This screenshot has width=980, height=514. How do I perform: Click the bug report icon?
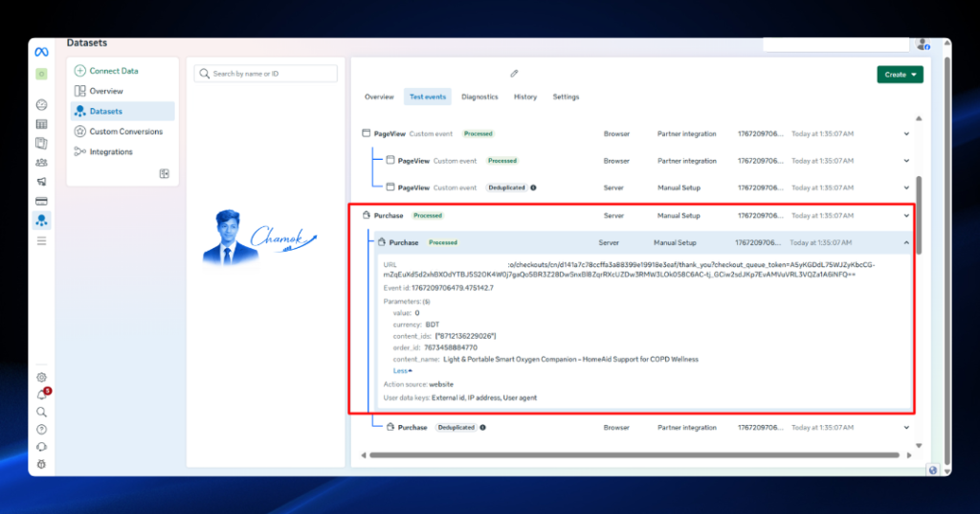coord(41,464)
